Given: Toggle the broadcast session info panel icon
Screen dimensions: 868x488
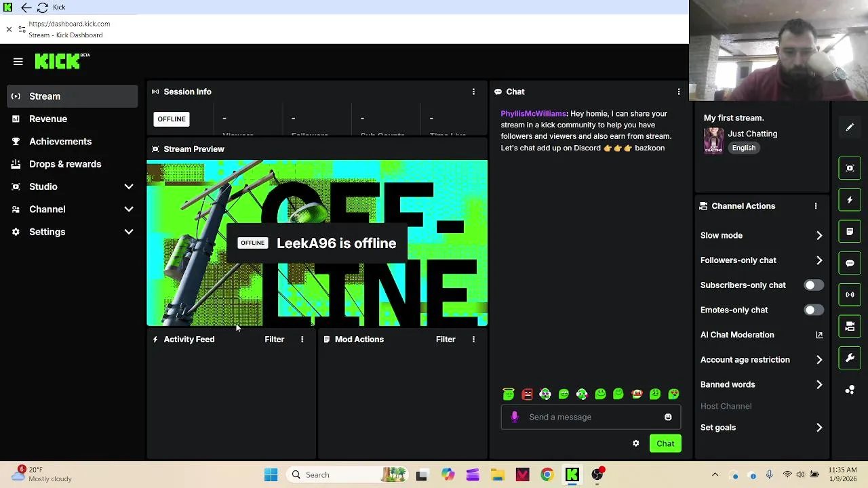Looking at the screenshot, I should (850, 295).
